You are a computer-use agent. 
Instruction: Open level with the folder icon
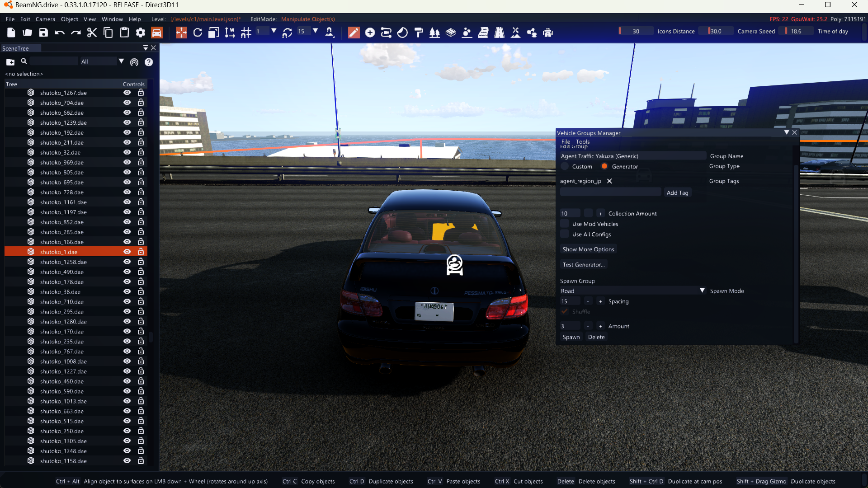tap(28, 33)
